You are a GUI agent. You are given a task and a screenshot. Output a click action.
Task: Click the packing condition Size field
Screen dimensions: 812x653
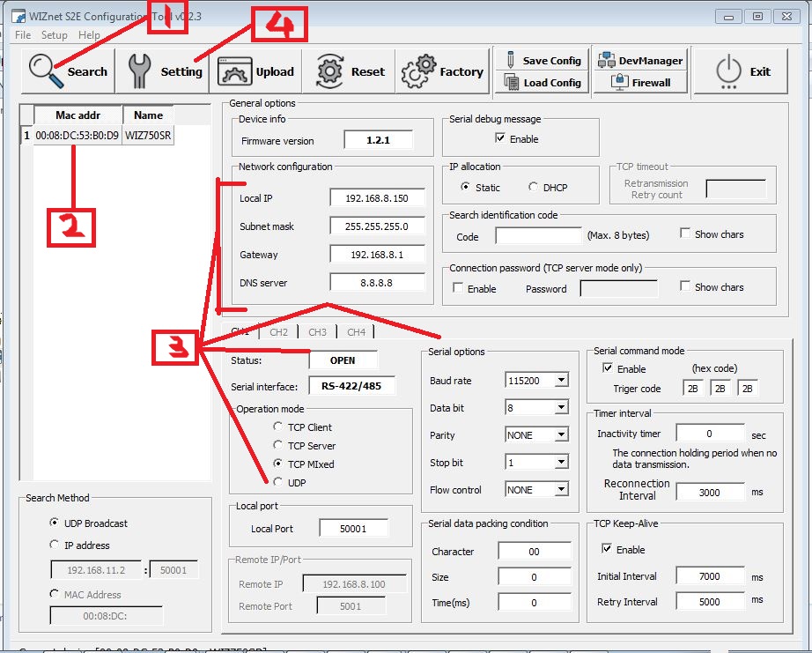tap(535, 576)
